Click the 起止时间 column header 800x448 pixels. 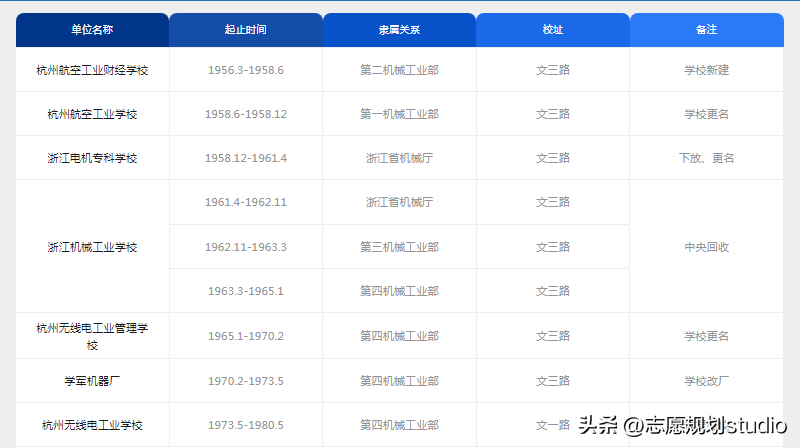pos(246,30)
